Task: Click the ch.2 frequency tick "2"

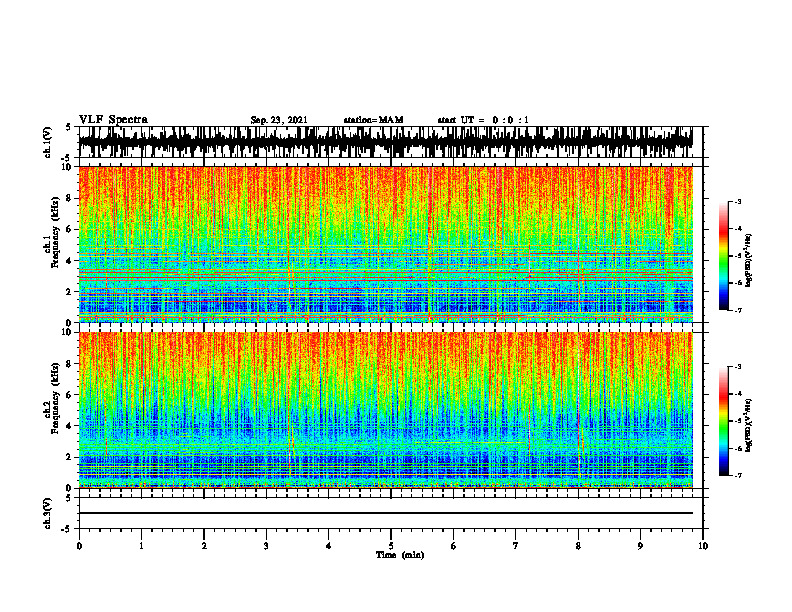Action: point(71,457)
